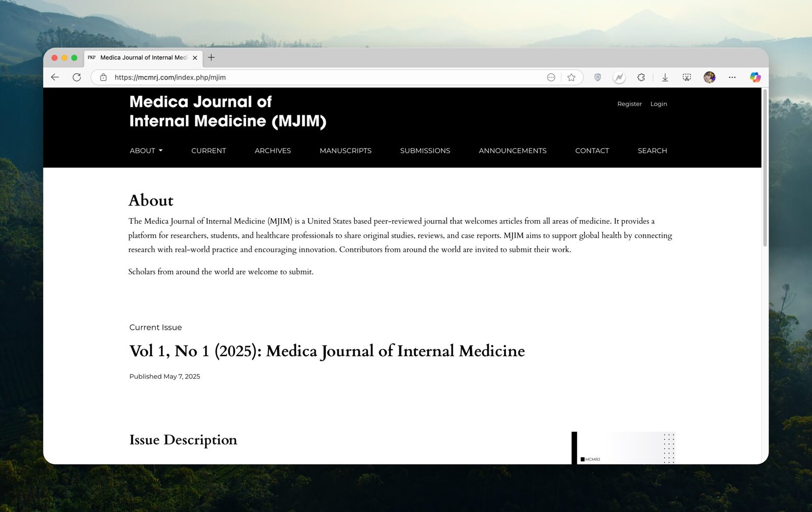Click the page vertical scrollbar thumb
The width and height of the screenshot is (812, 512).
(765, 167)
